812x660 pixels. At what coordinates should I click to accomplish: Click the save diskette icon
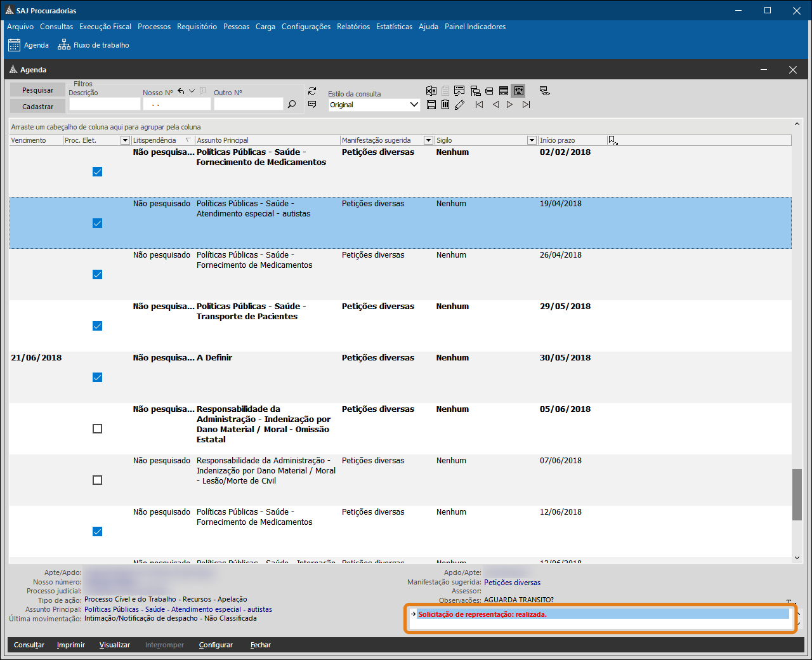pos(431,105)
